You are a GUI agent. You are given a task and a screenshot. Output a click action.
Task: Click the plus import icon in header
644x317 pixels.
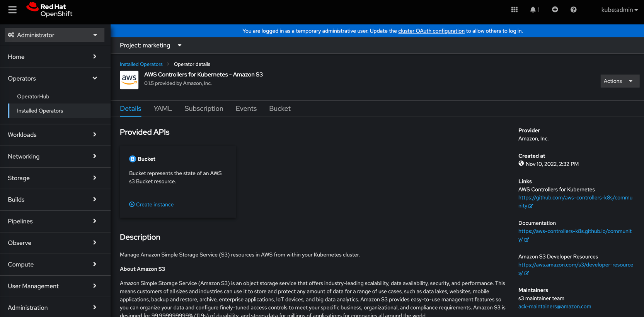(x=555, y=10)
